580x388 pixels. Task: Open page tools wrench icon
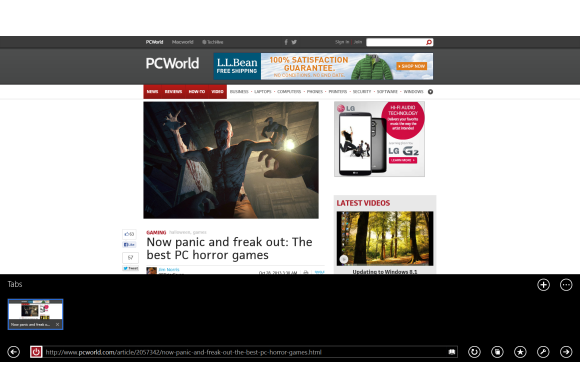tap(543, 352)
